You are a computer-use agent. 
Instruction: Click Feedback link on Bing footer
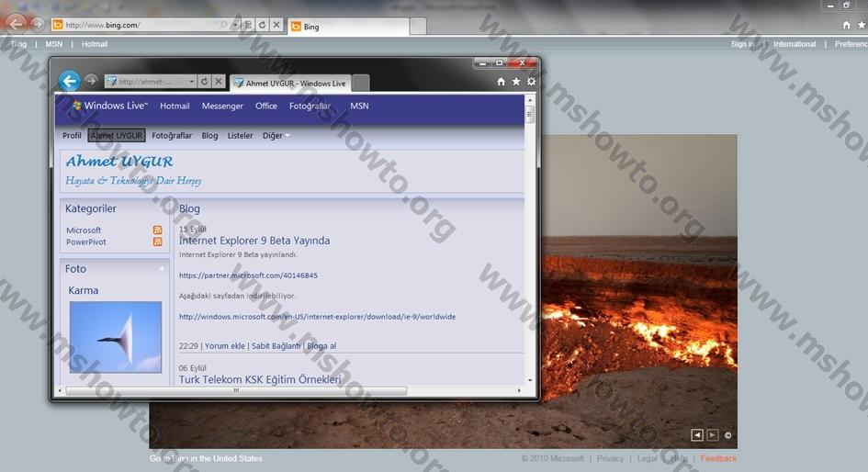(718, 459)
